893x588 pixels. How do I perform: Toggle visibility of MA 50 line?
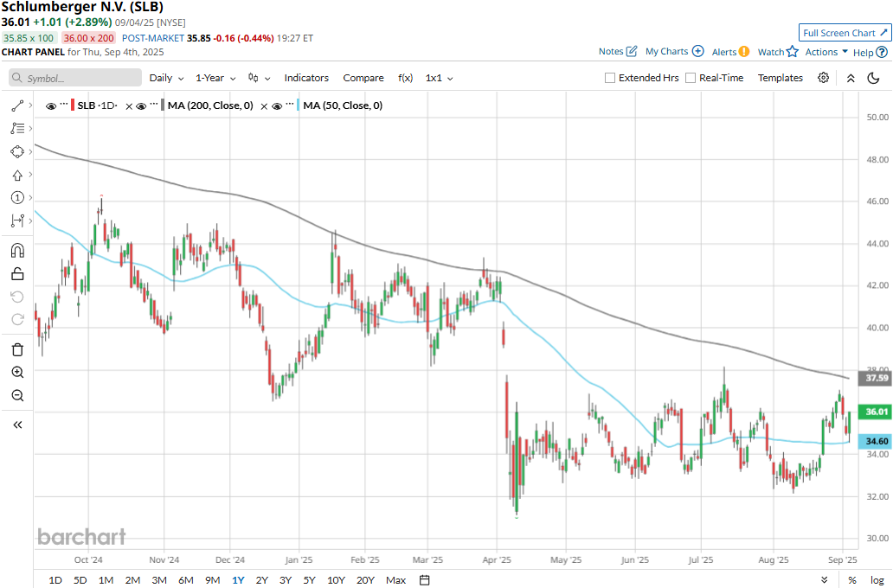277,105
